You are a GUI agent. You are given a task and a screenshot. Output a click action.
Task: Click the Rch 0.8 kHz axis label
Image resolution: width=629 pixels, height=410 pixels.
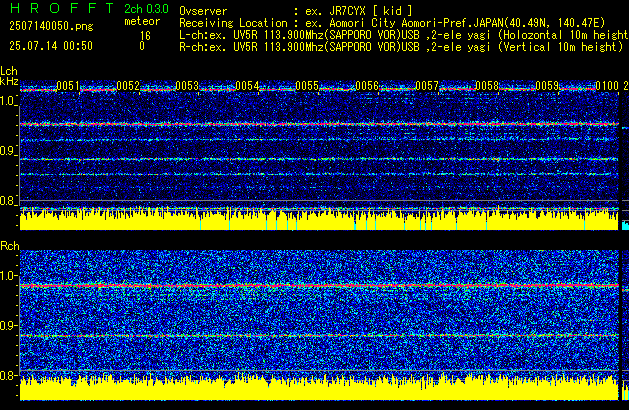[8, 375]
